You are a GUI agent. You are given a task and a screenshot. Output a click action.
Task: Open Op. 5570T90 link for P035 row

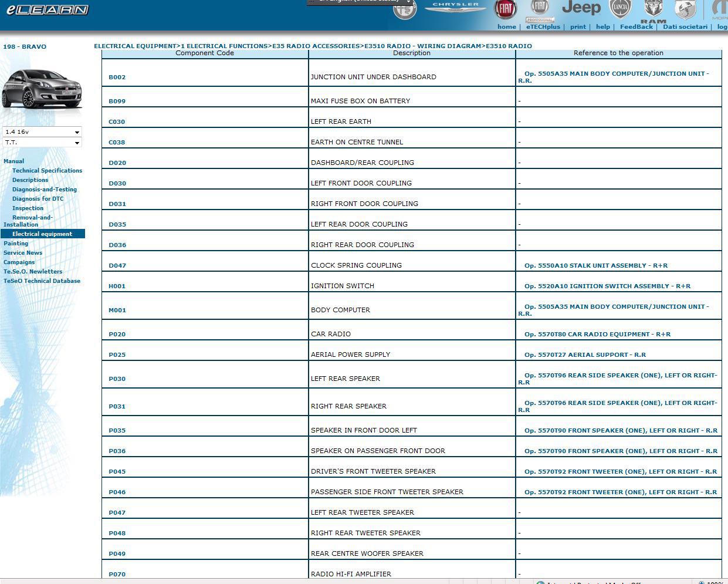pos(621,431)
